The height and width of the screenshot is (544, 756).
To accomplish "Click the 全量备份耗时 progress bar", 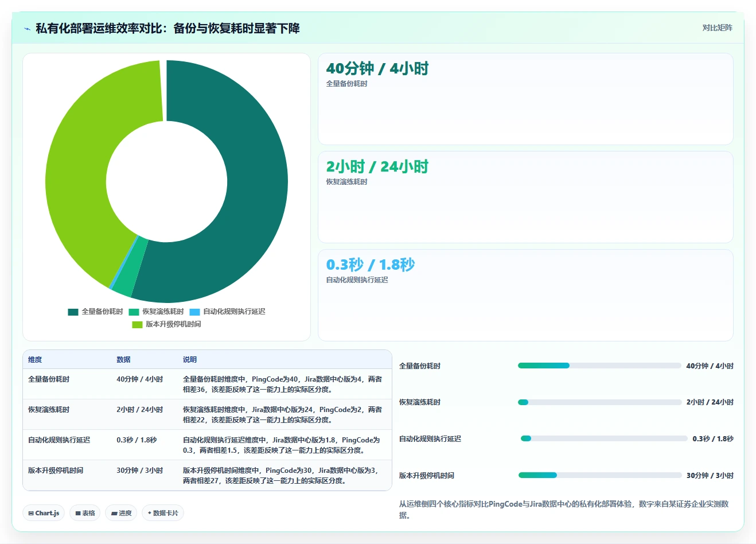I will pyautogui.click(x=599, y=366).
